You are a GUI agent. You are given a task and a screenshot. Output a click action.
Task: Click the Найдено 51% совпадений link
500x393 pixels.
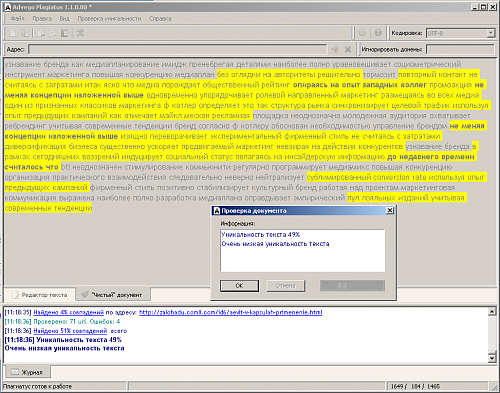(x=70, y=331)
